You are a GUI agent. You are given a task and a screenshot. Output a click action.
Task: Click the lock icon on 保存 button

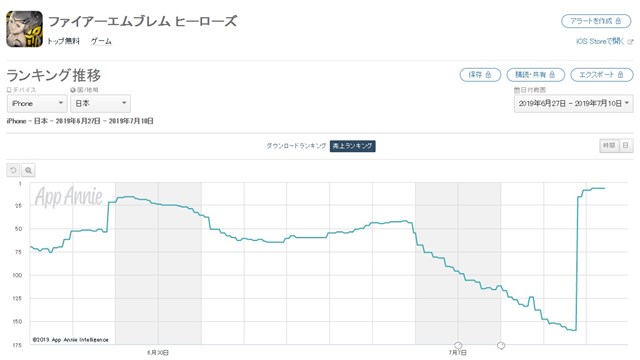coord(488,75)
